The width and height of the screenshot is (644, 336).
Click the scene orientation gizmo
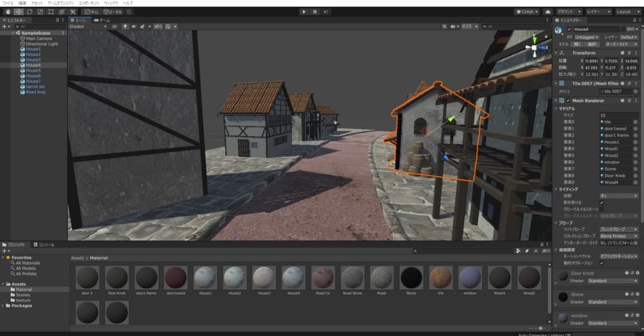(534, 47)
